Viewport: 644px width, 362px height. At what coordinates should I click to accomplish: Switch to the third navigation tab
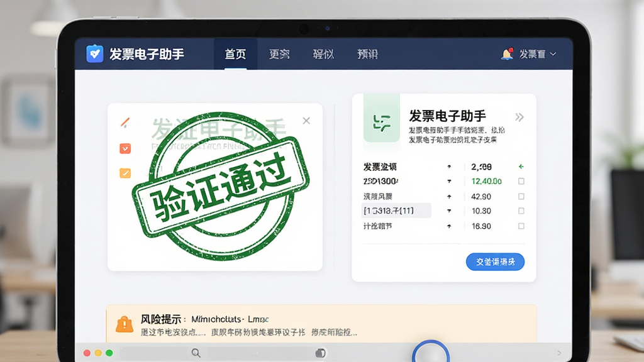tap(323, 54)
